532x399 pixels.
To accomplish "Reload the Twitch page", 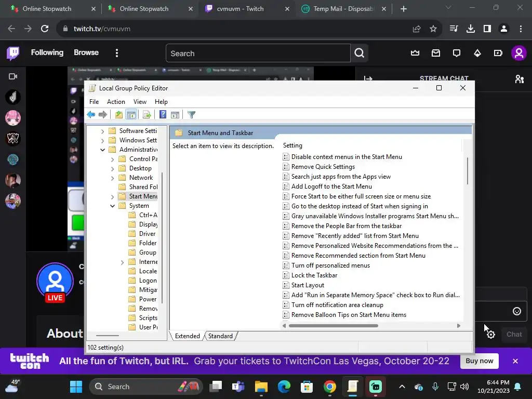I will (x=45, y=29).
